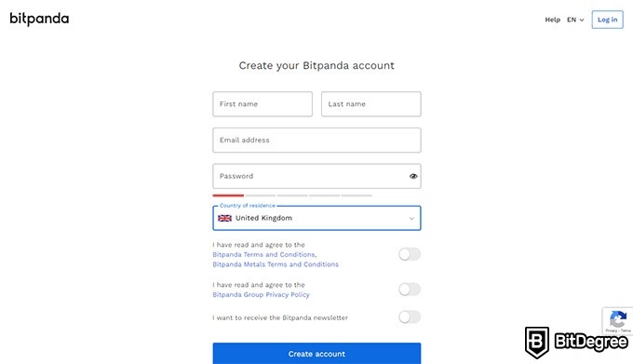
Task: Click the password strength indicator bar
Action: pos(292,195)
